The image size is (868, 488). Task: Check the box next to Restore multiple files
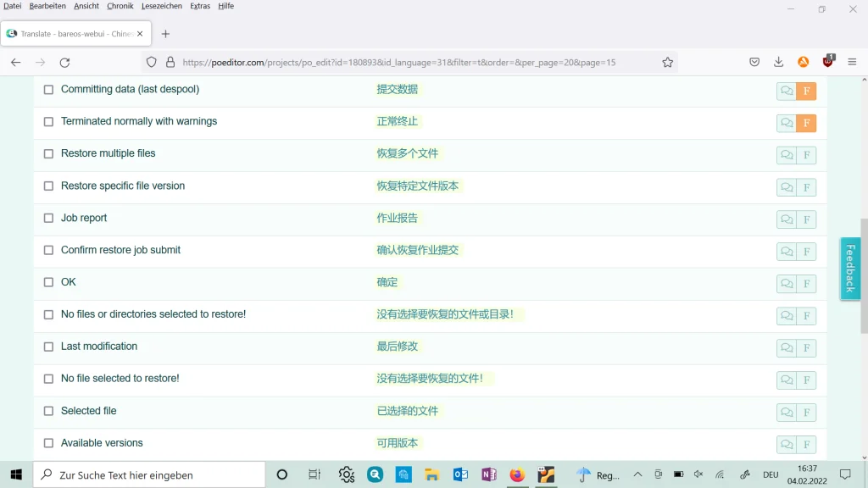pos(48,153)
